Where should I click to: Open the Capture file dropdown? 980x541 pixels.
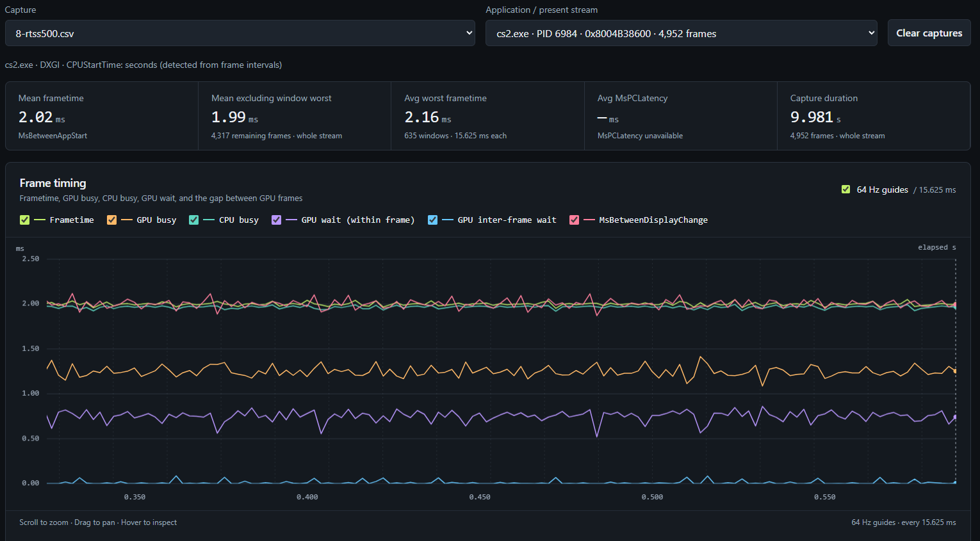pos(240,33)
